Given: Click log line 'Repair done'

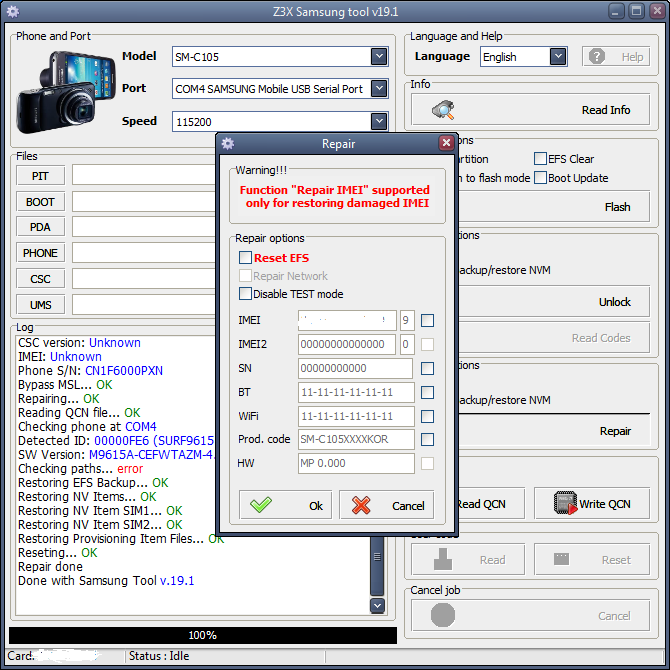Looking at the screenshot, I should (50, 567).
